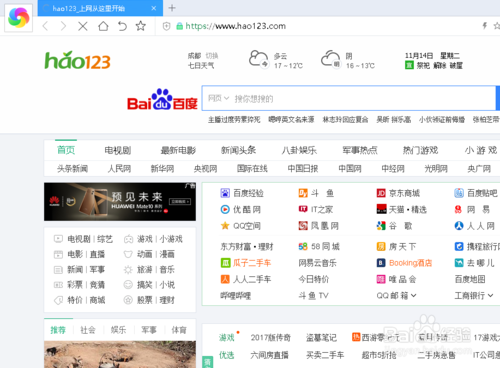
Task: Click the hao123 logo
Action: (77, 60)
